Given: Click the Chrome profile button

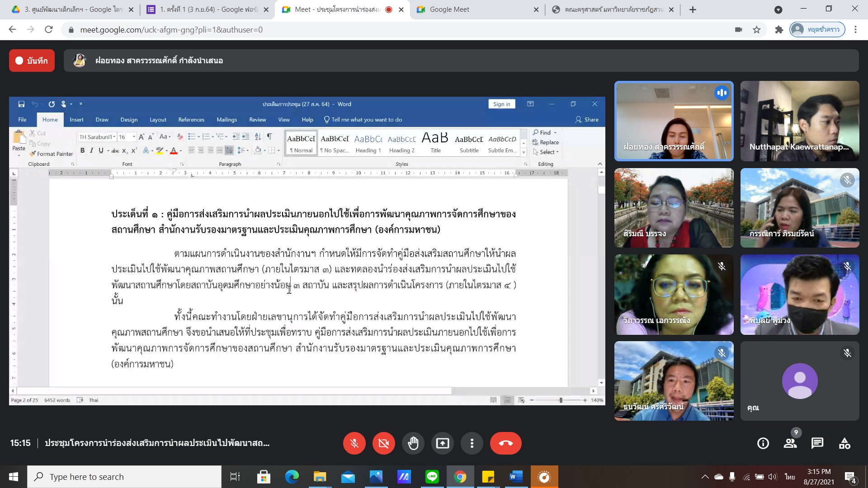Looking at the screenshot, I should click(x=817, y=30).
